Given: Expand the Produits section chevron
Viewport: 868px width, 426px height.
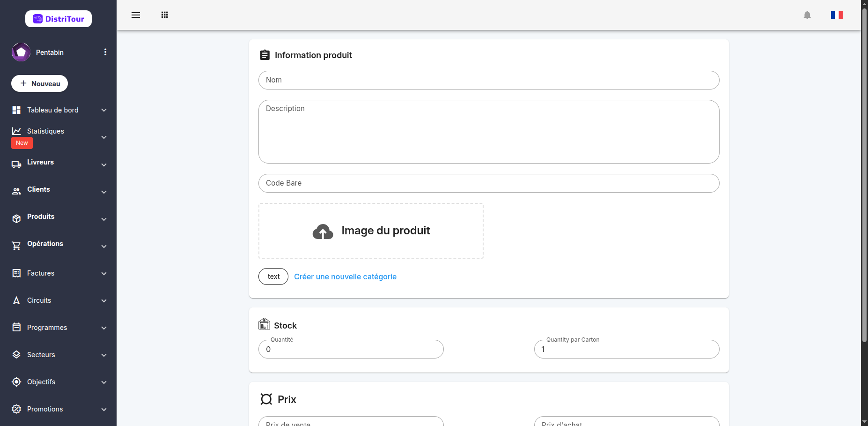Looking at the screenshot, I should [x=104, y=219].
